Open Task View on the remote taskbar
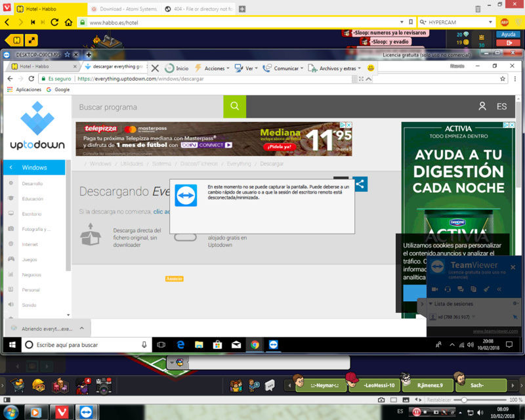Image resolution: width=525 pixels, height=420 pixels. pyautogui.click(x=161, y=345)
